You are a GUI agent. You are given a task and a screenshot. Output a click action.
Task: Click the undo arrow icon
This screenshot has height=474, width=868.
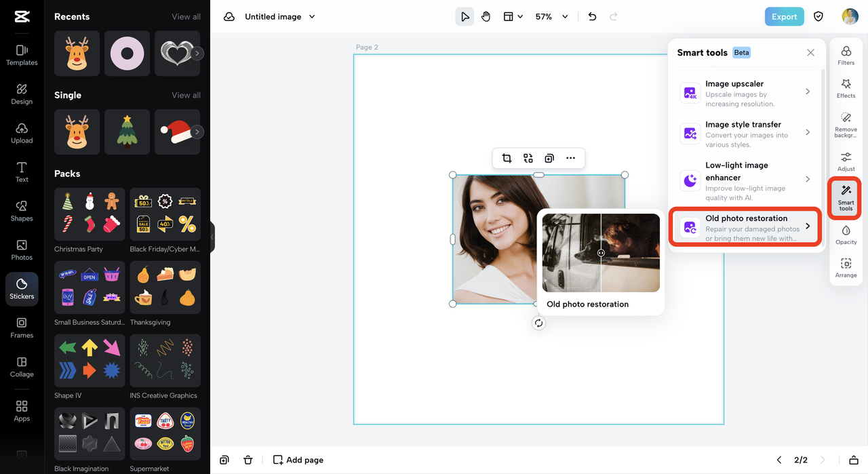[x=592, y=17]
